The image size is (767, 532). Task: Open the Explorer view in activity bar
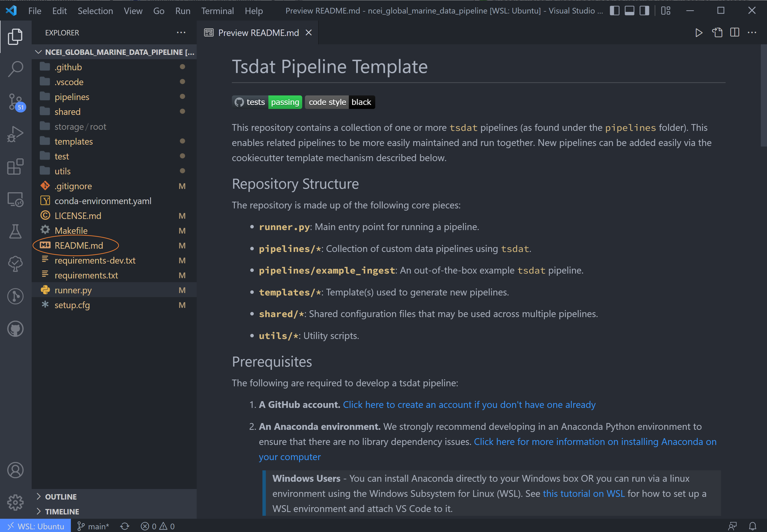15,36
